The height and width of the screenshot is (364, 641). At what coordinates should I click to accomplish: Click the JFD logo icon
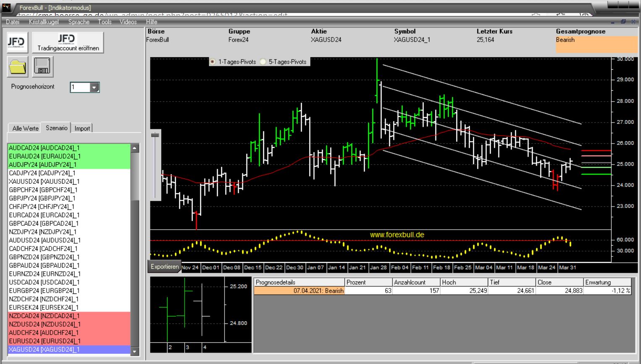coord(17,42)
